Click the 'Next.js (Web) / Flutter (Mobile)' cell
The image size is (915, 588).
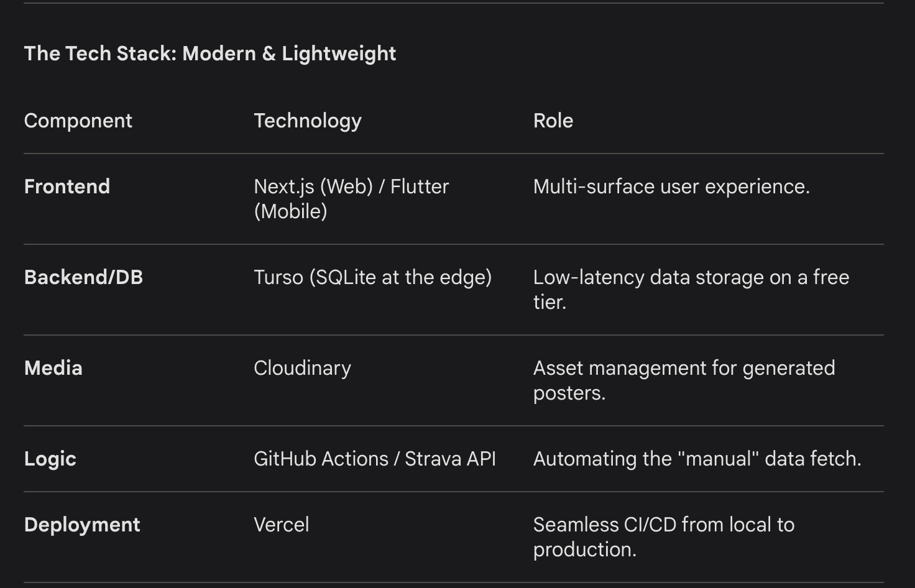pos(351,199)
